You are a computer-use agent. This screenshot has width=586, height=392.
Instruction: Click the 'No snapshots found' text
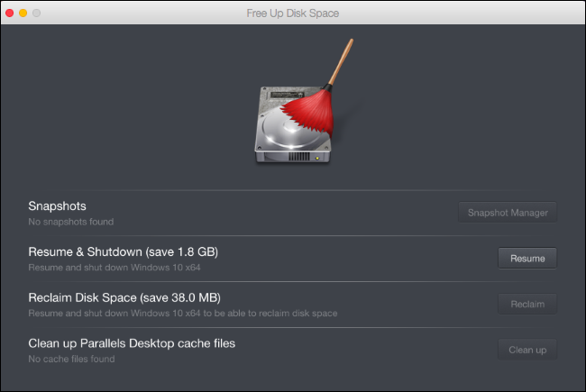coord(70,222)
